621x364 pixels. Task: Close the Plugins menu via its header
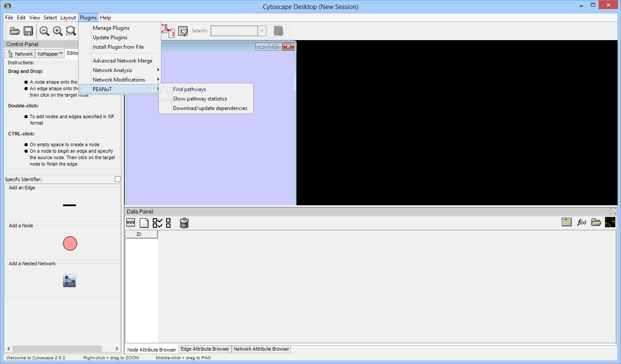[88, 18]
